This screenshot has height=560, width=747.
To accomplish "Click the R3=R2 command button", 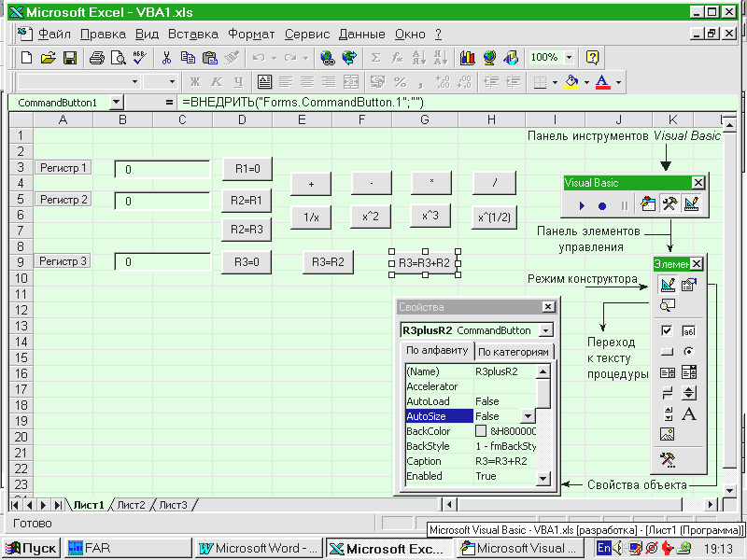I will (328, 262).
